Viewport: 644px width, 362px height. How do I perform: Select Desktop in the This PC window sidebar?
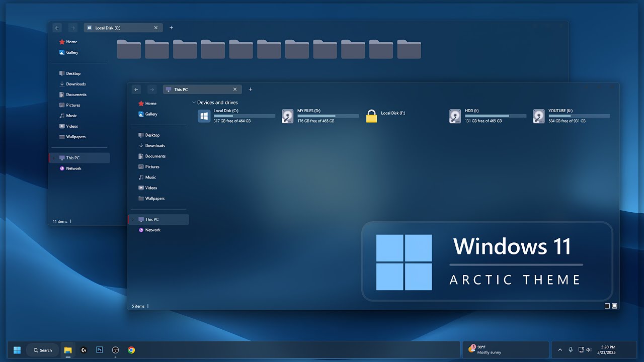[x=148, y=135]
